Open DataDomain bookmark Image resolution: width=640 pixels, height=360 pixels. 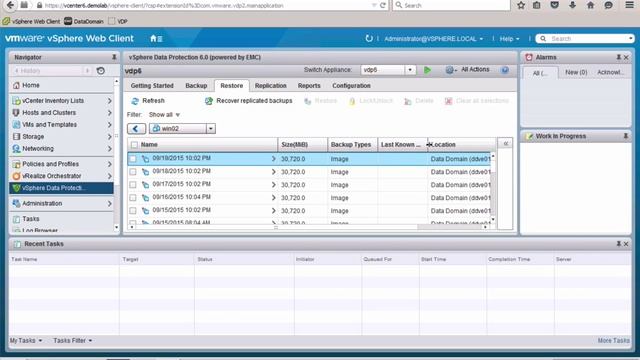84,21
